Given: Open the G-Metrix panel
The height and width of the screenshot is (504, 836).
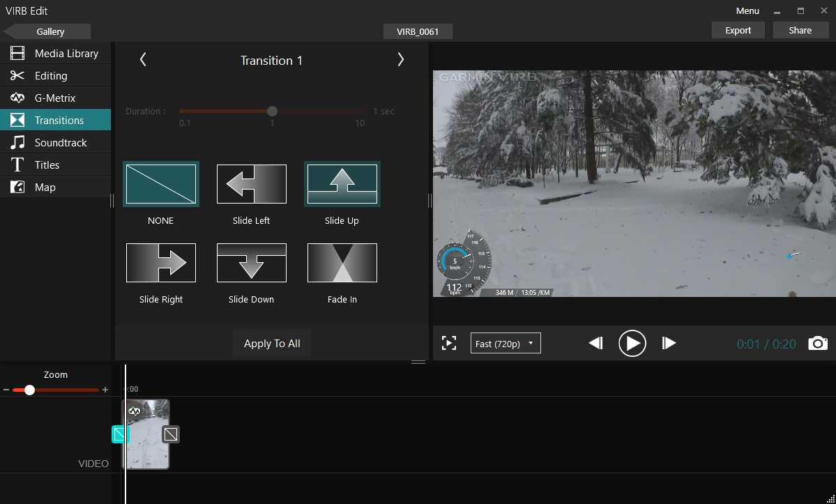Looking at the screenshot, I should 55,98.
